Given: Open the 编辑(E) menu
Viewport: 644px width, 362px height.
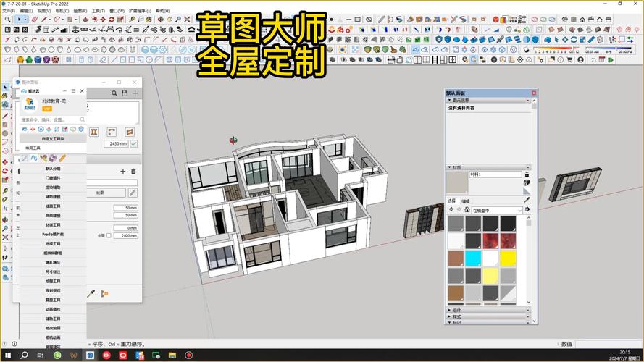Looking at the screenshot, I should click(26, 11).
